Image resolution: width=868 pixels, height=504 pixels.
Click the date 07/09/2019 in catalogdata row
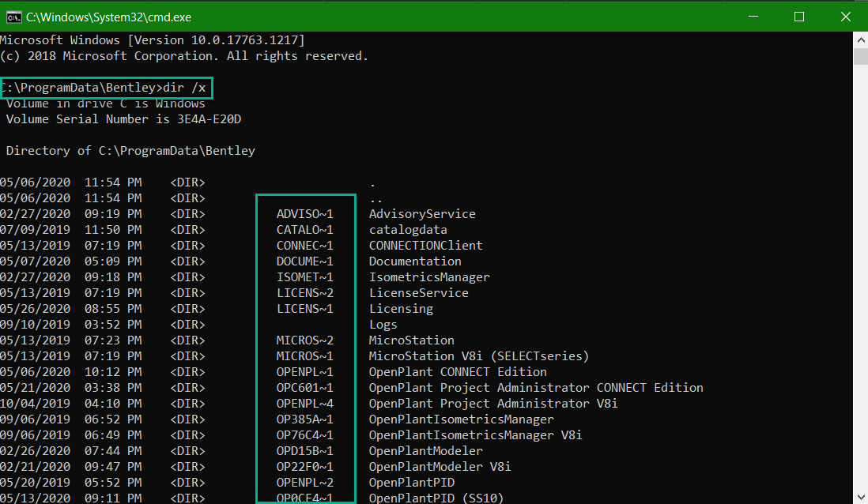[36, 230]
